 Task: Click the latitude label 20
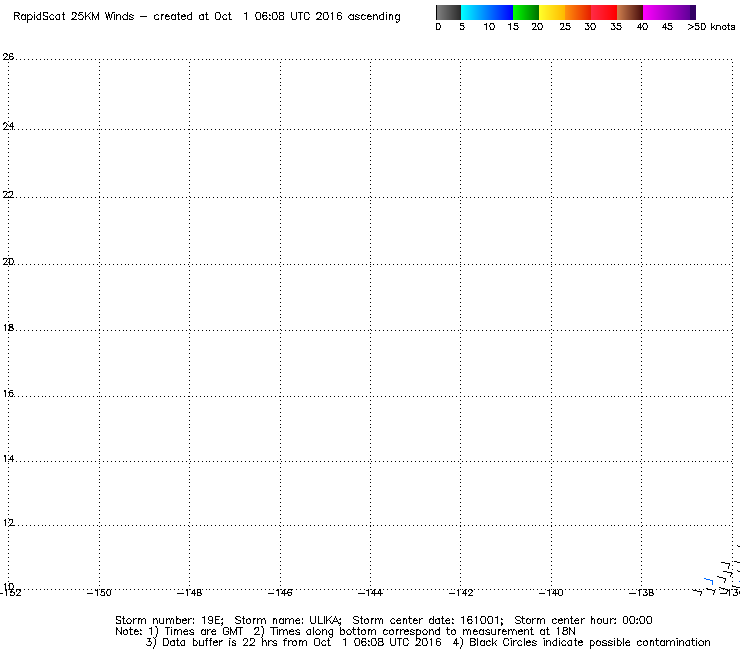8,262
